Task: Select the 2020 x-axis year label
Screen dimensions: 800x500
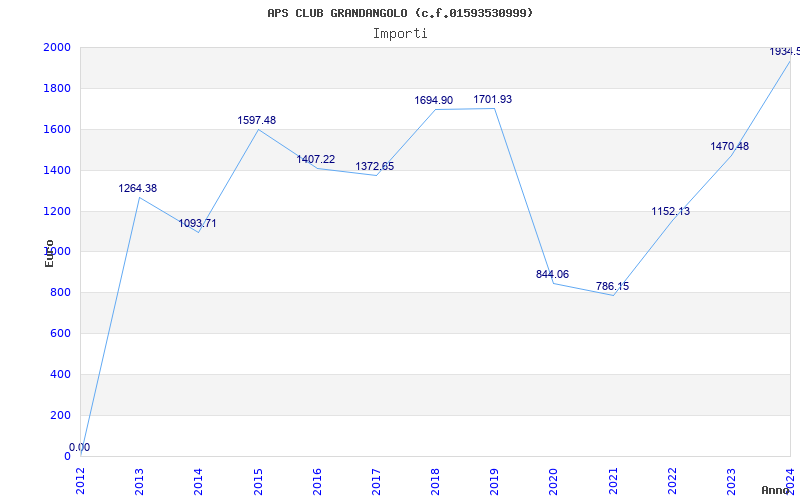Action: click(x=554, y=481)
